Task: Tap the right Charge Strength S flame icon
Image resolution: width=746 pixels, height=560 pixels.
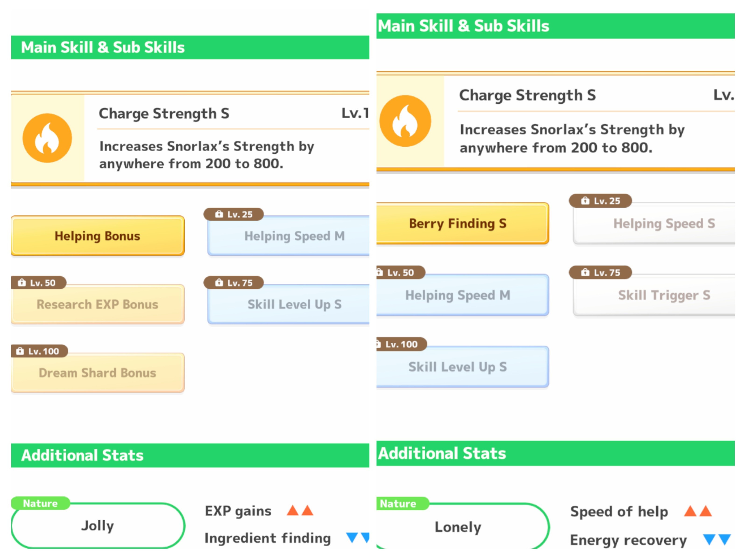Action: point(405,121)
